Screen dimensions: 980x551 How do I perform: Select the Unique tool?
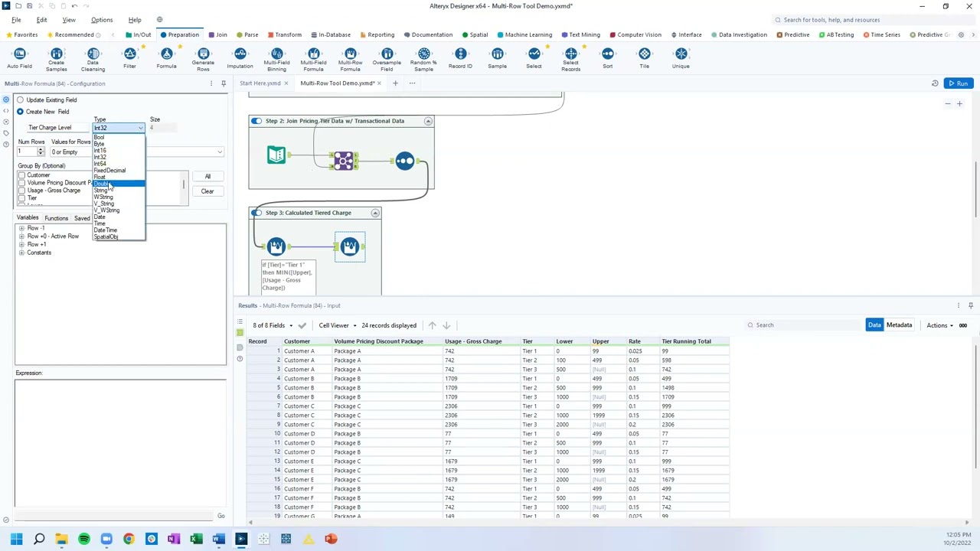coord(681,58)
